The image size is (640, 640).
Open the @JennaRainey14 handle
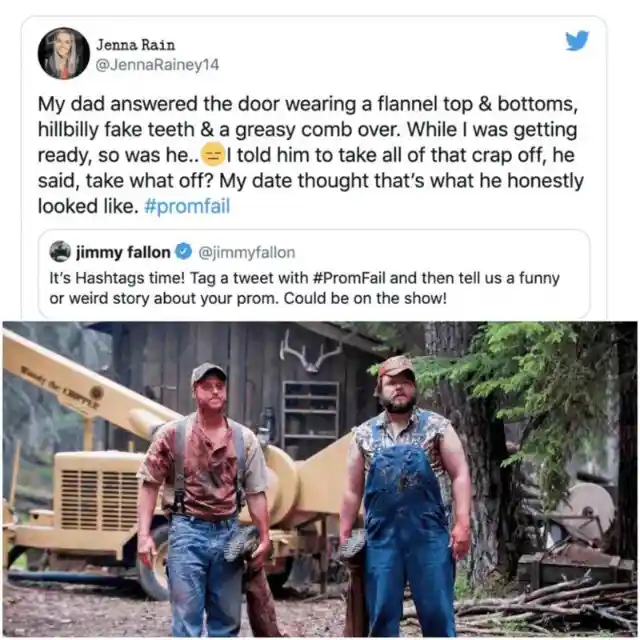point(157,64)
